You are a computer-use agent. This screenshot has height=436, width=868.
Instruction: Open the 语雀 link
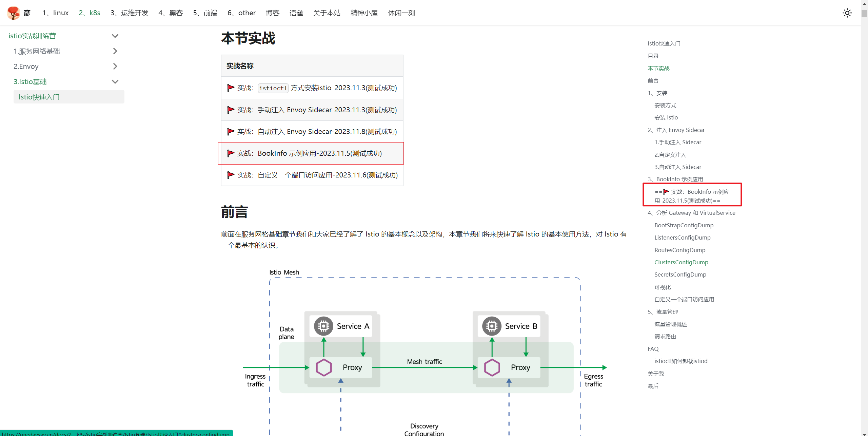click(296, 13)
